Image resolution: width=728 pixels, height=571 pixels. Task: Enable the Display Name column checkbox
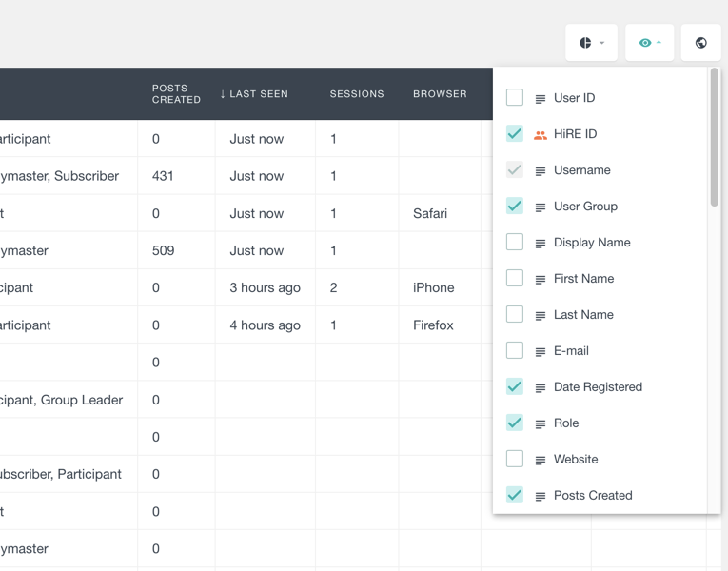(515, 242)
